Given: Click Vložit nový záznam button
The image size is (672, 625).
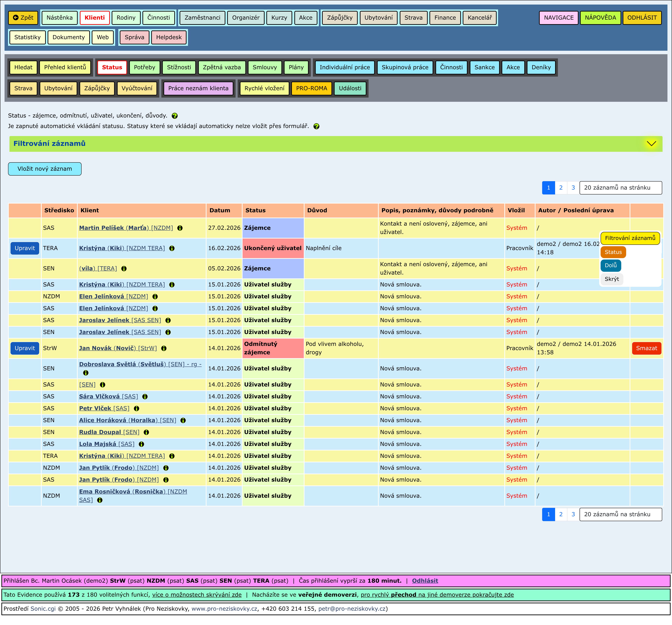Looking at the screenshot, I should pyautogui.click(x=45, y=169).
